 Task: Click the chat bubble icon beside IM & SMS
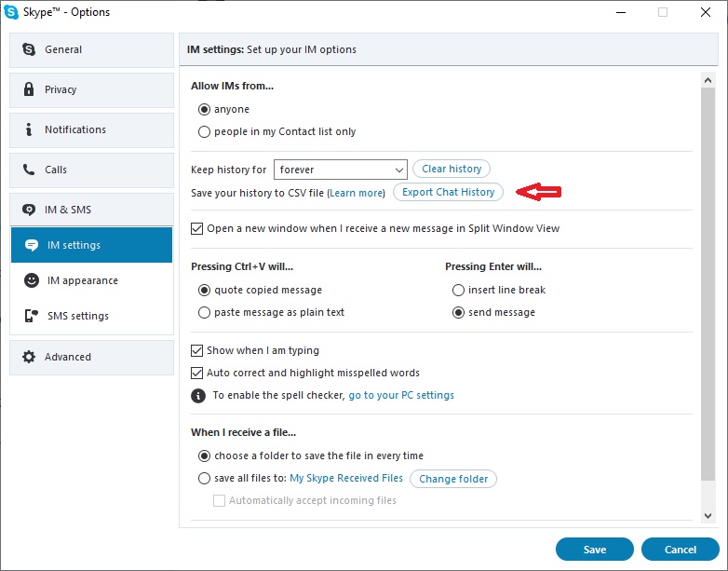[x=29, y=210]
